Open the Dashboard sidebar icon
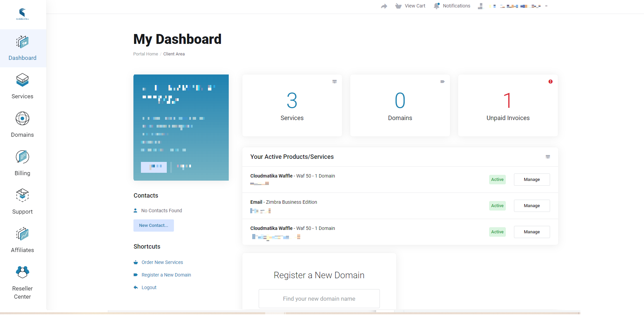The image size is (644, 317). 22,42
